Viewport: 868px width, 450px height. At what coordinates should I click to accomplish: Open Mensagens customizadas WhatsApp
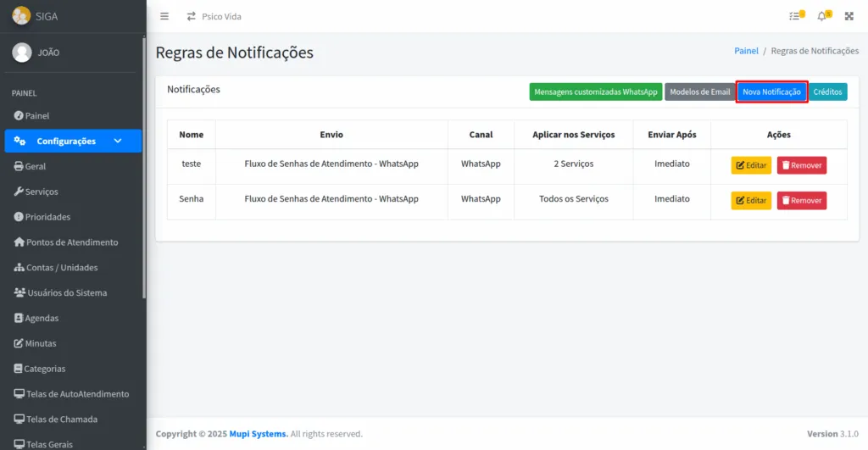[595, 92]
